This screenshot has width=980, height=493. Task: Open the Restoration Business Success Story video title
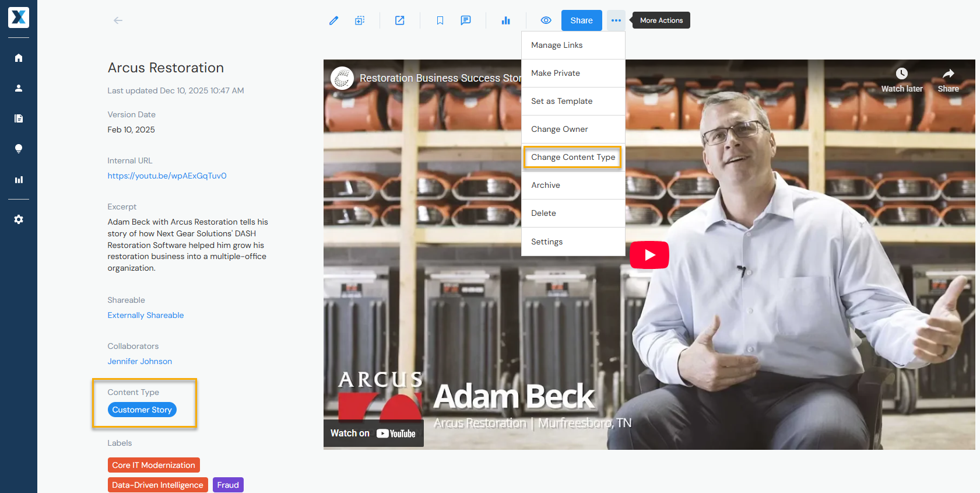[440, 78]
